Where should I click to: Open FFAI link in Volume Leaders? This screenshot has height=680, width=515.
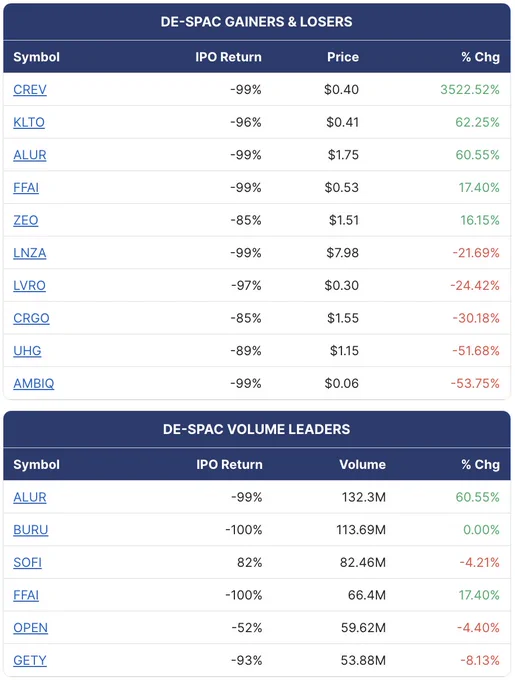pyautogui.click(x=26, y=595)
